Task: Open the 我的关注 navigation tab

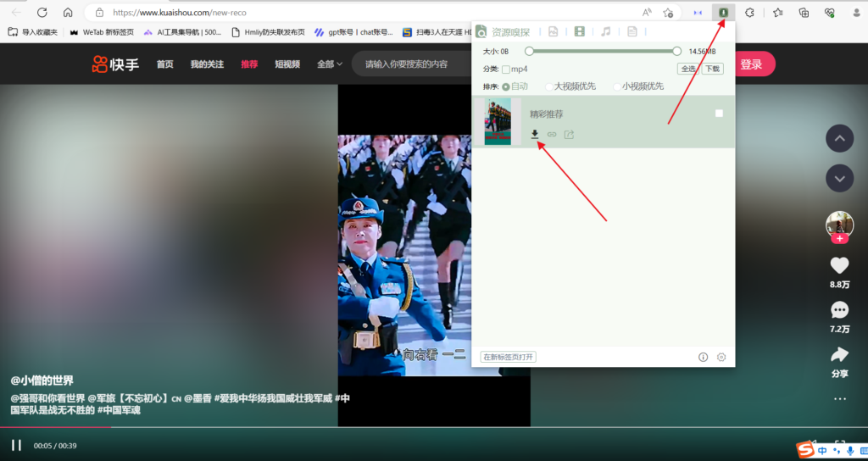Action: [207, 64]
